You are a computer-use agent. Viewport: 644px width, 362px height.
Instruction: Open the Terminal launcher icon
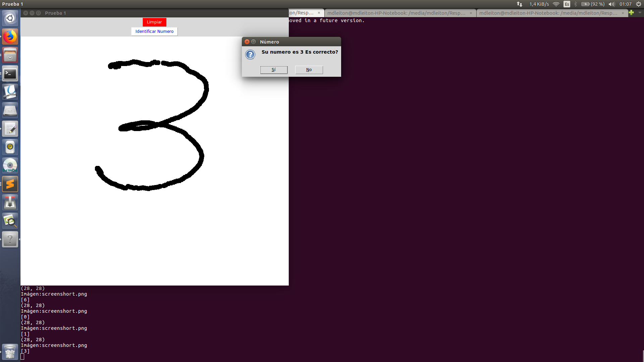[x=10, y=74]
